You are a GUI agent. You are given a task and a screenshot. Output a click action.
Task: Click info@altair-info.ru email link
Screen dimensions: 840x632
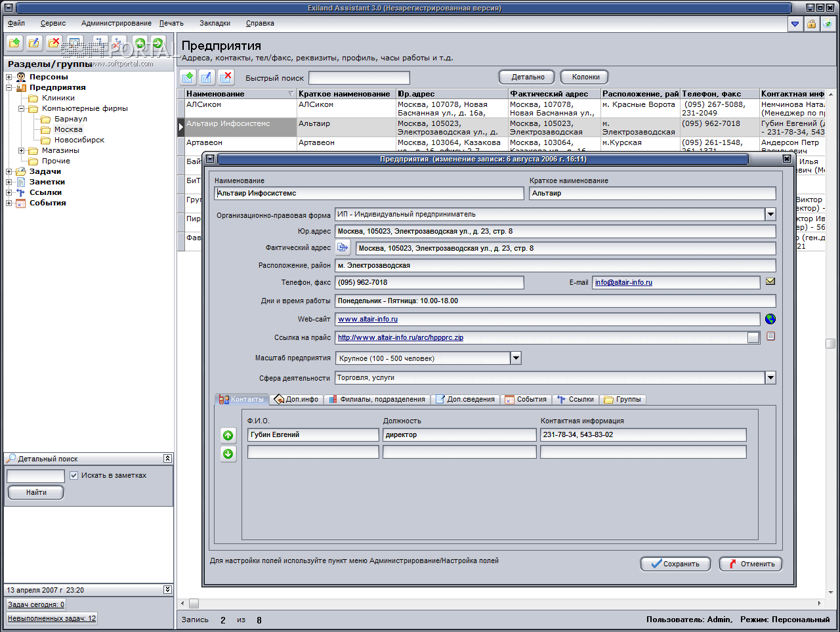pyautogui.click(x=623, y=282)
